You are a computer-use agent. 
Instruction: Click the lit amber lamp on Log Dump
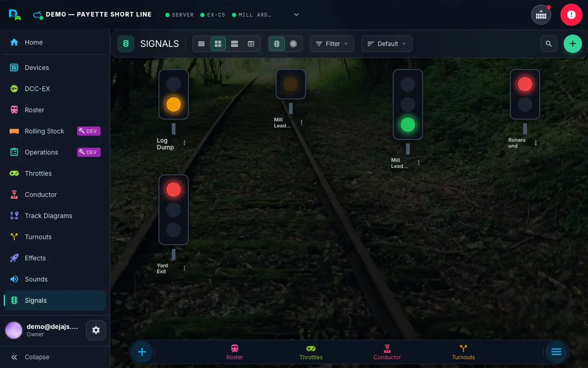point(174,104)
